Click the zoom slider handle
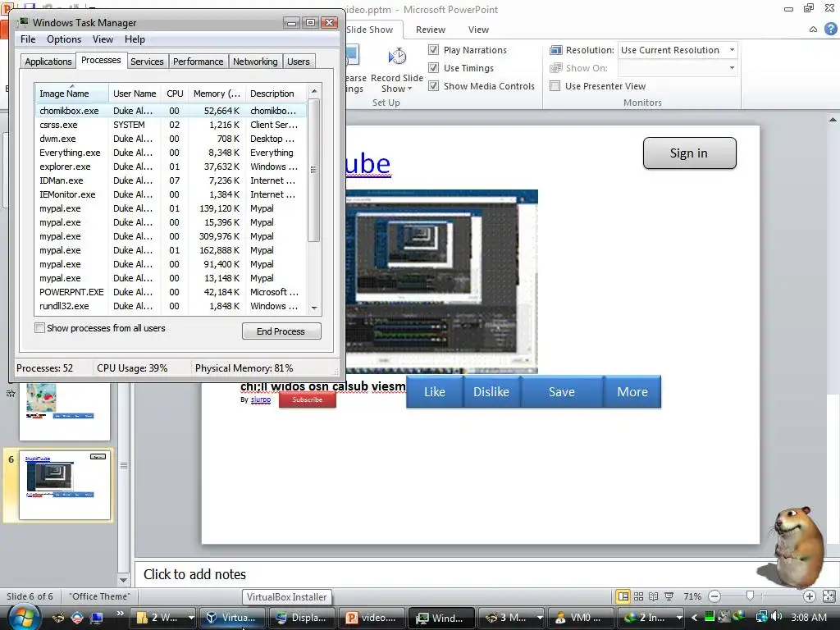This screenshot has width=840, height=630. click(750, 596)
